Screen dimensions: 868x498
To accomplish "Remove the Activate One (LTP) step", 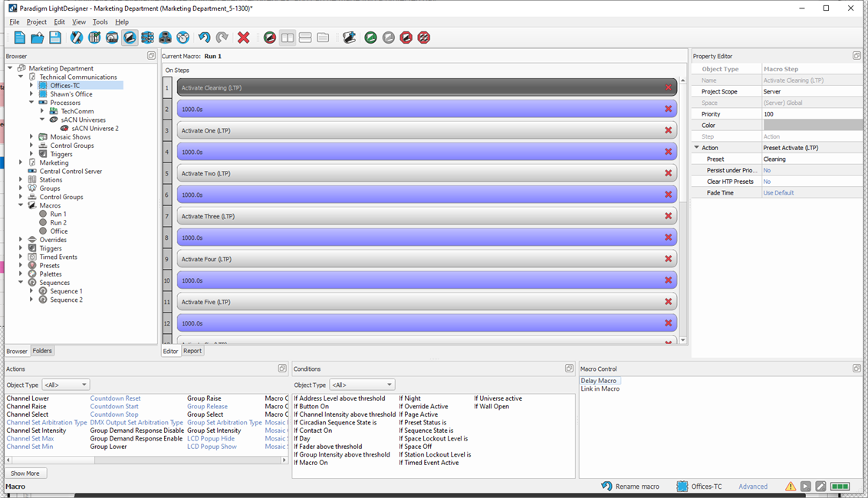I will [x=668, y=130].
